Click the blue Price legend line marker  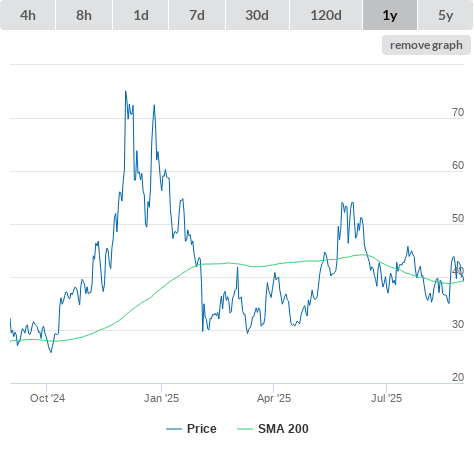[x=174, y=429]
